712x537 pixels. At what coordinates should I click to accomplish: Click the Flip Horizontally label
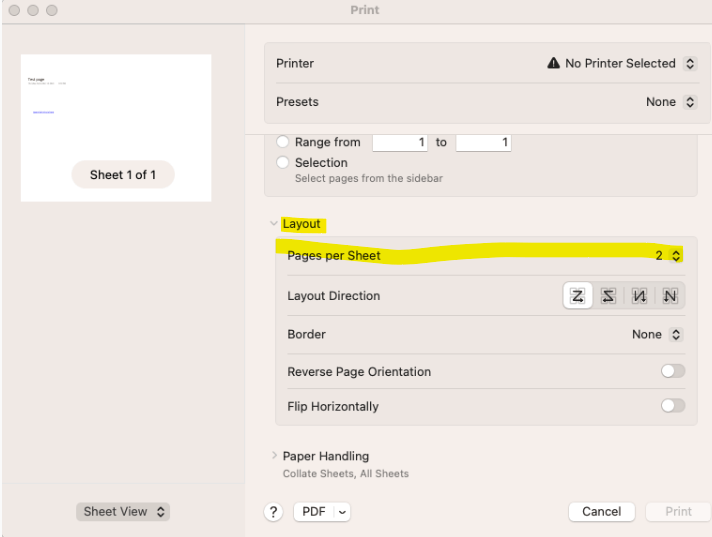(333, 406)
